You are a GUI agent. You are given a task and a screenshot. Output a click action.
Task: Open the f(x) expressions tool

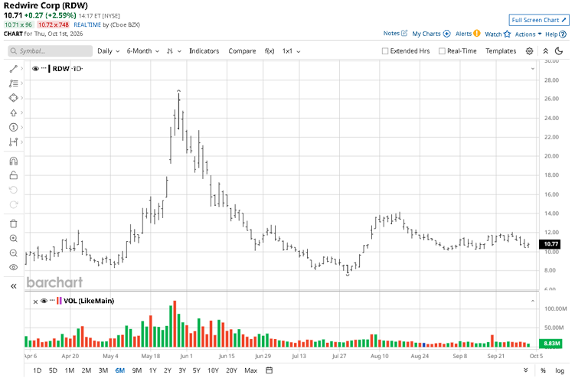tap(269, 51)
